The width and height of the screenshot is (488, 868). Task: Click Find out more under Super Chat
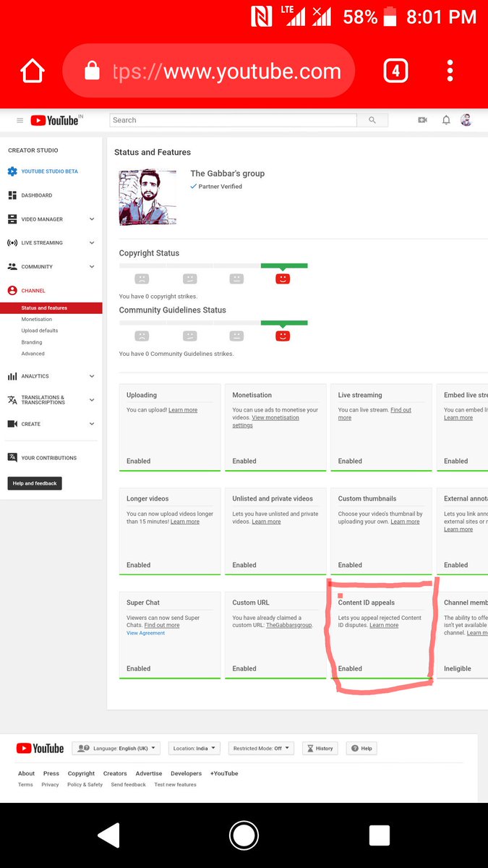pos(162,626)
